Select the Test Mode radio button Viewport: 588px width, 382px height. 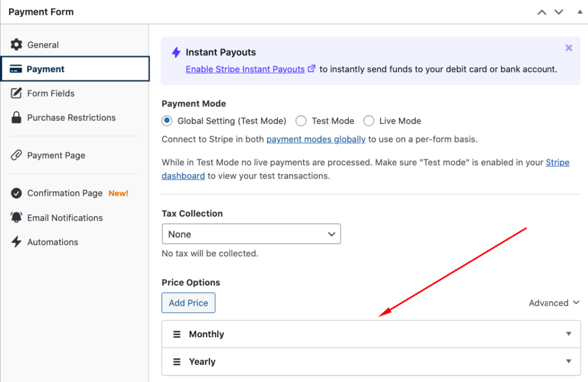click(x=301, y=121)
